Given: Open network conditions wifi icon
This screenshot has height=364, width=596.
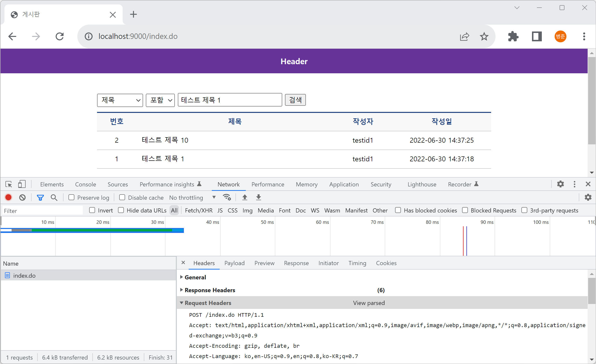Looking at the screenshot, I should [227, 197].
